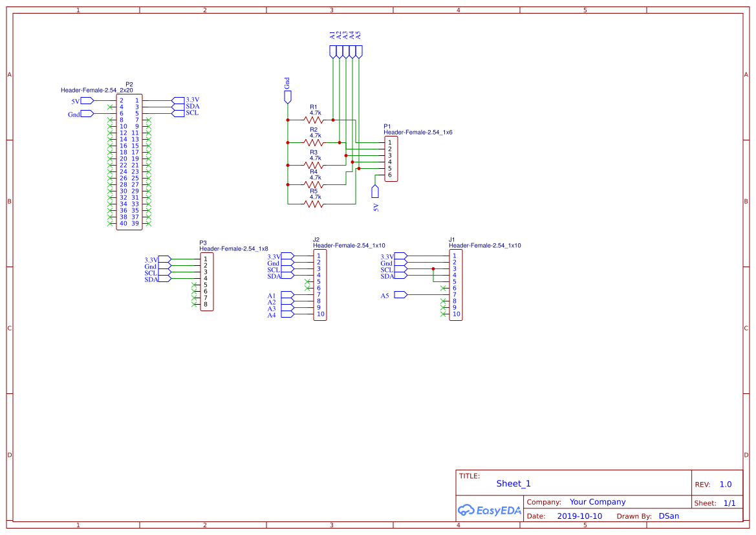Click the 5V net port below P1 header
756x535 pixels.
click(x=375, y=191)
